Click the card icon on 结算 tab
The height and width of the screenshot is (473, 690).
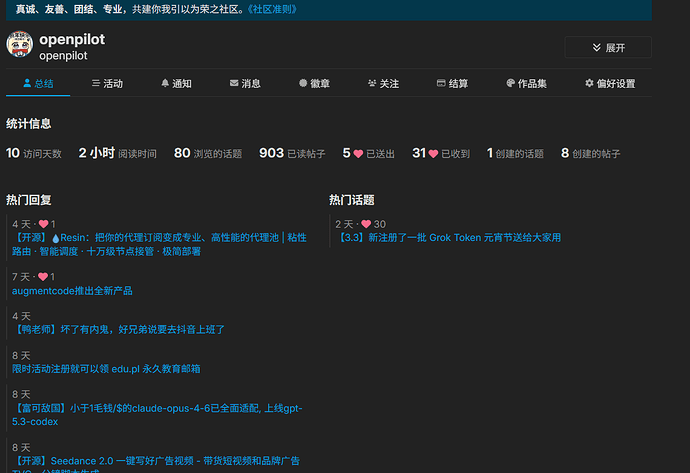click(x=441, y=83)
